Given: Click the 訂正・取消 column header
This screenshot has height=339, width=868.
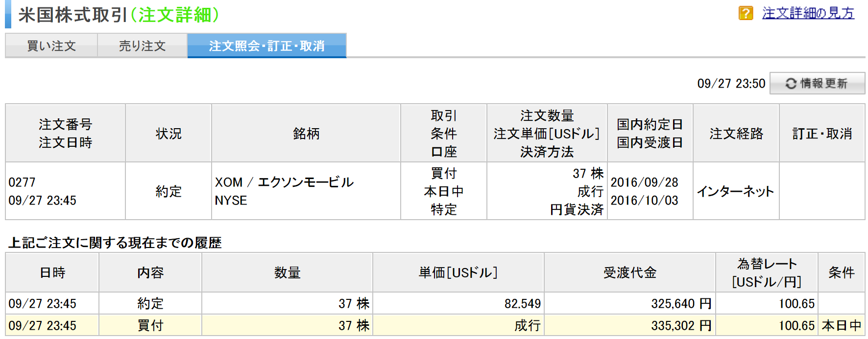Looking at the screenshot, I should [x=822, y=134].
